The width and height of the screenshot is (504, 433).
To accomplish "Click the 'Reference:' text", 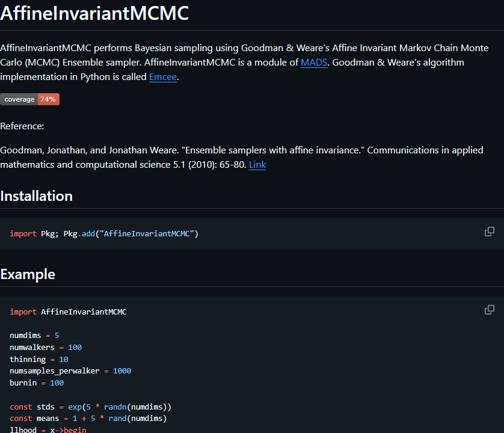I will pos(22,126).
